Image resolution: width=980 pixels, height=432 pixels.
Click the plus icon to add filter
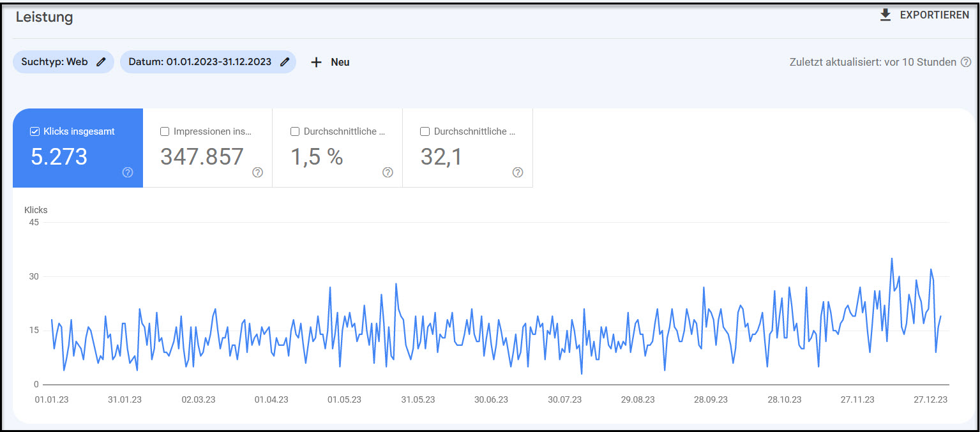(316, 63)
